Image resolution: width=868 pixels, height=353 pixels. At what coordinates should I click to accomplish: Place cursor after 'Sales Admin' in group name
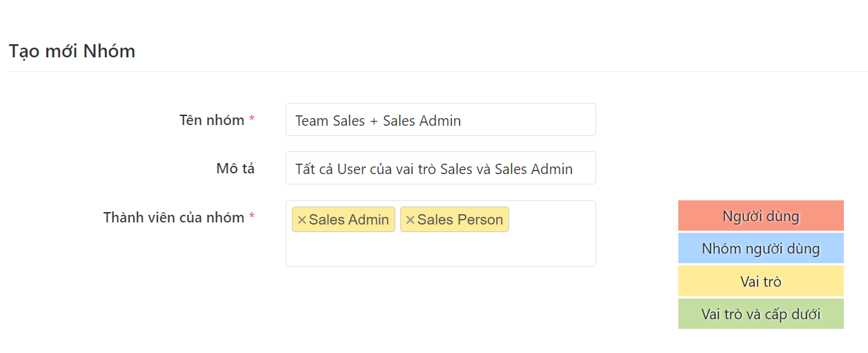[x=462, y=121]
